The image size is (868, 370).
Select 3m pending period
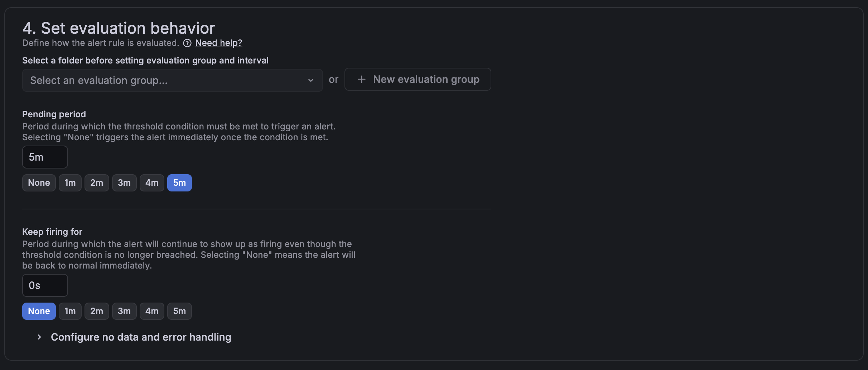124,182
